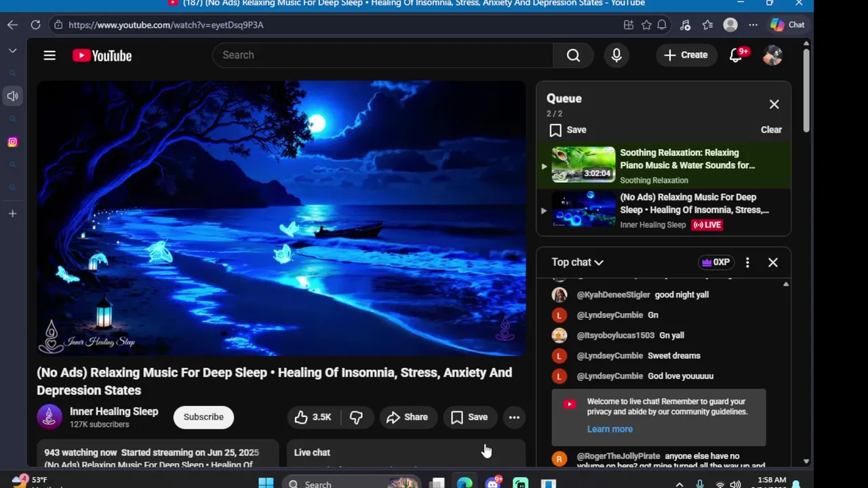Open browser media control music icon

coord(685,24)
